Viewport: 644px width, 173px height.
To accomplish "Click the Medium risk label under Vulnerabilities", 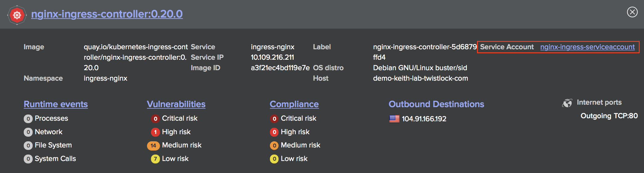I will coord(182,145).
